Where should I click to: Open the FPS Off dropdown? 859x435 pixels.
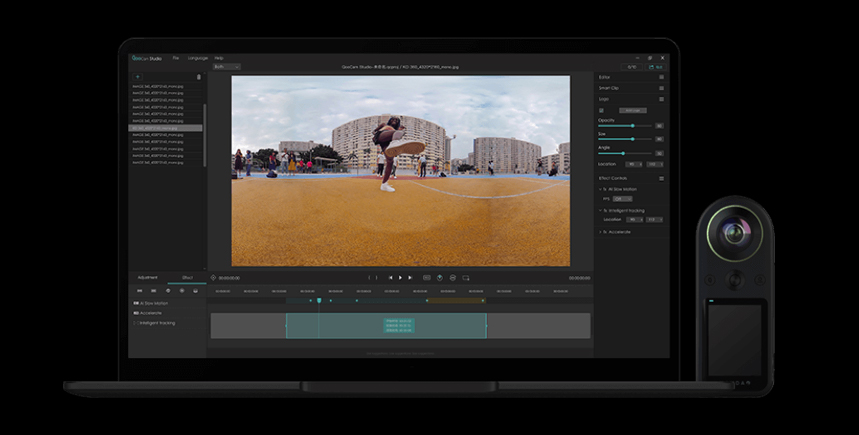622,199
